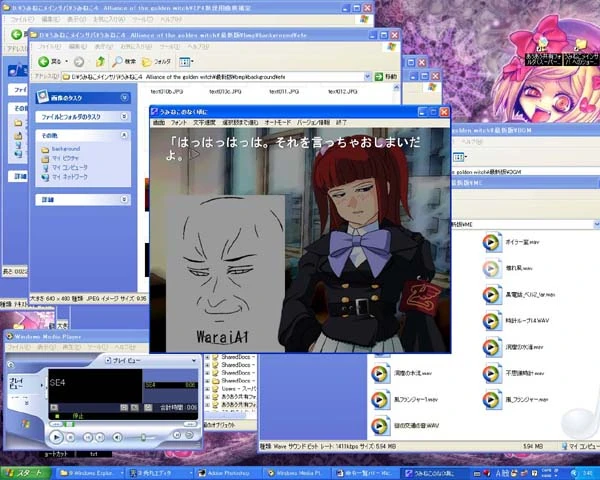Click the Media Player volume slider
600x480 pixels.
(x=141, y=437)
